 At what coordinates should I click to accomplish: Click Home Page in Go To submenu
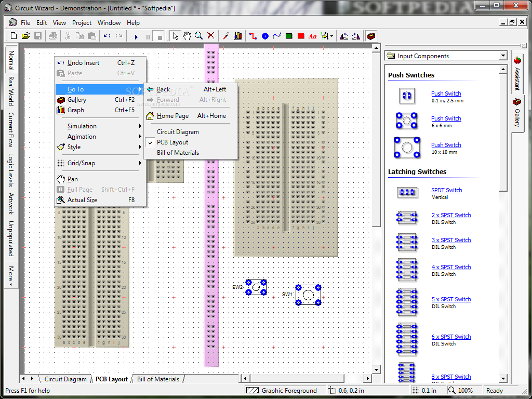191,116
